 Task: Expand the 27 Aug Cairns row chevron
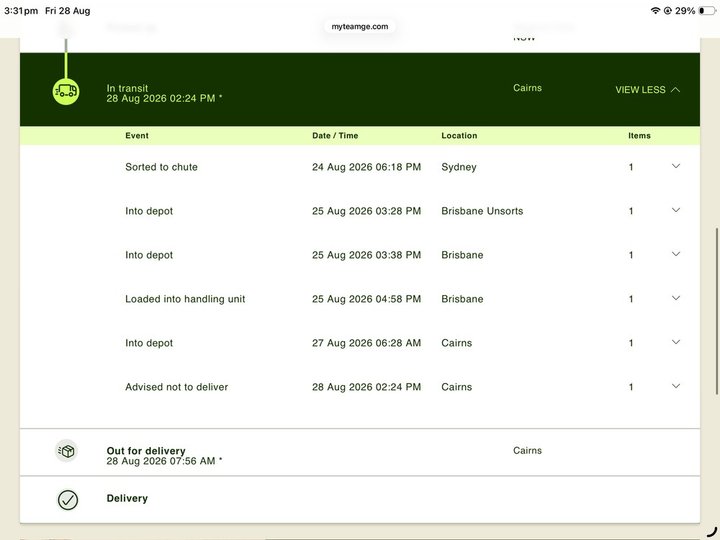click(x=676, y=342)
